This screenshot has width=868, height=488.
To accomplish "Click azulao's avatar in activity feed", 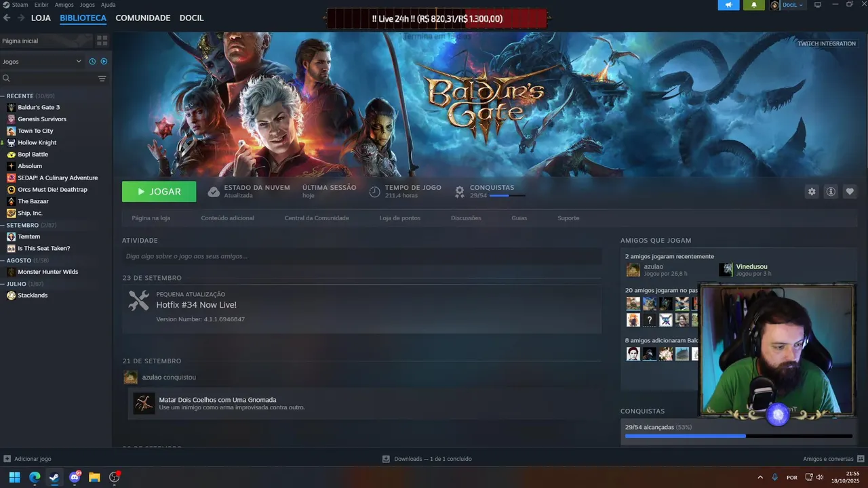I will (x=131, y=378).
